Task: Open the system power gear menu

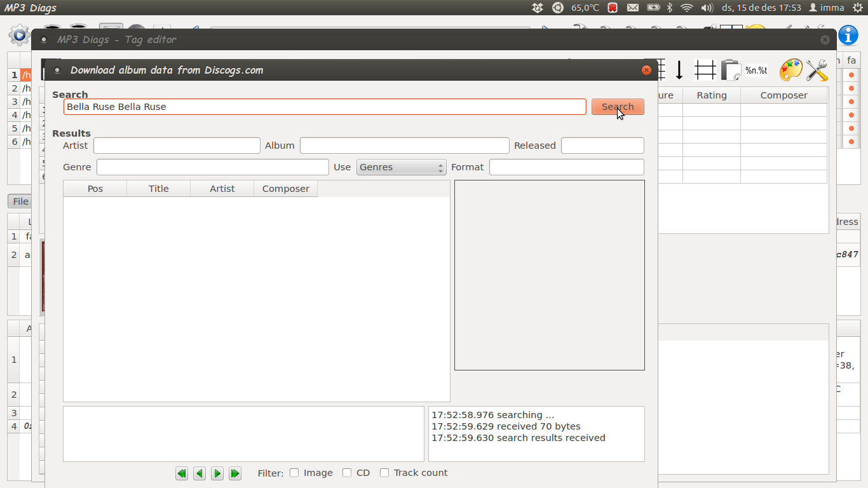Action: click(857, 8)
